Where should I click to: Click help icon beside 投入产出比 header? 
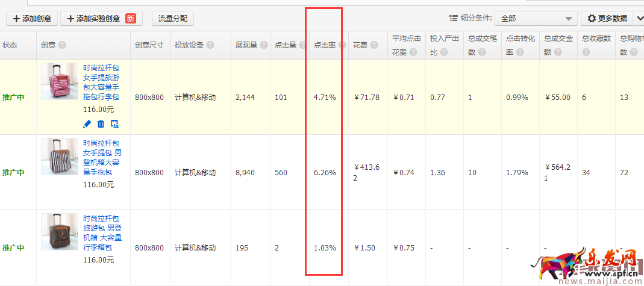443,52
